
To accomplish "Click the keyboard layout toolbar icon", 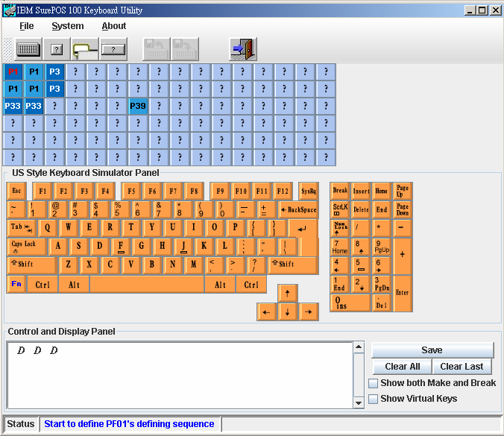I will (28, 49).
